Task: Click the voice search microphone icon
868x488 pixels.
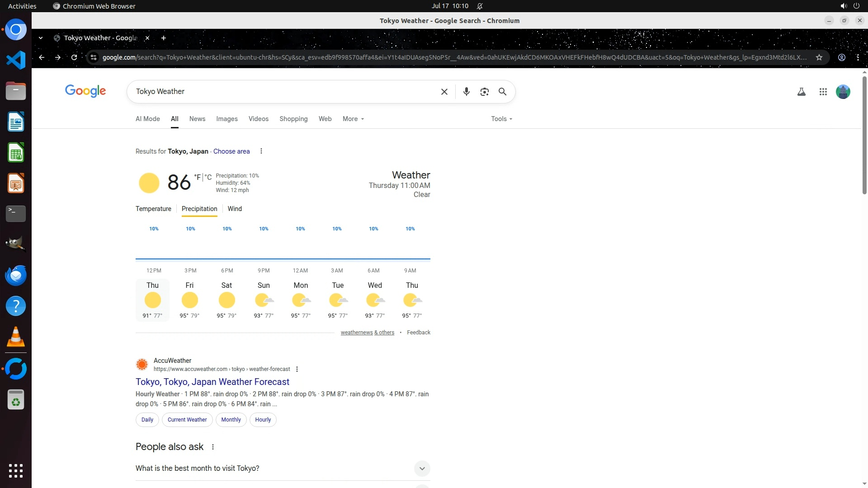Action: click(x=466, y=92)
